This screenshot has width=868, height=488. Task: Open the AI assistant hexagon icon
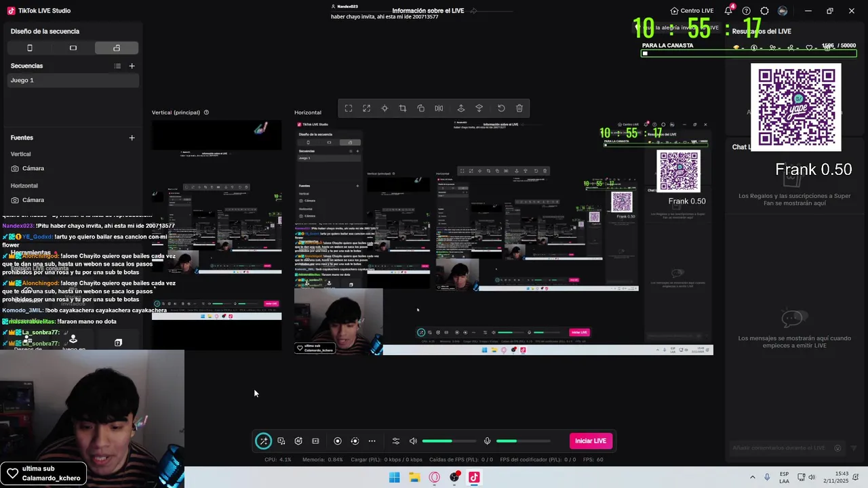coord(298,441)
